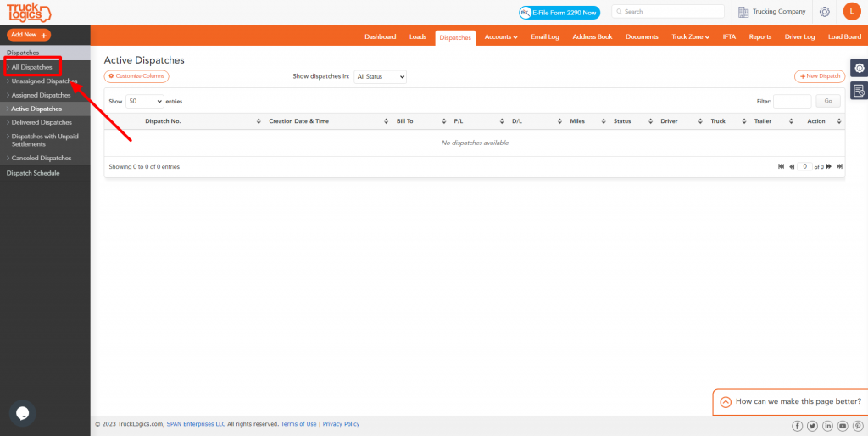Click the Filter text field
Screen dimensions: 868x436
click(x=793, y=102)
